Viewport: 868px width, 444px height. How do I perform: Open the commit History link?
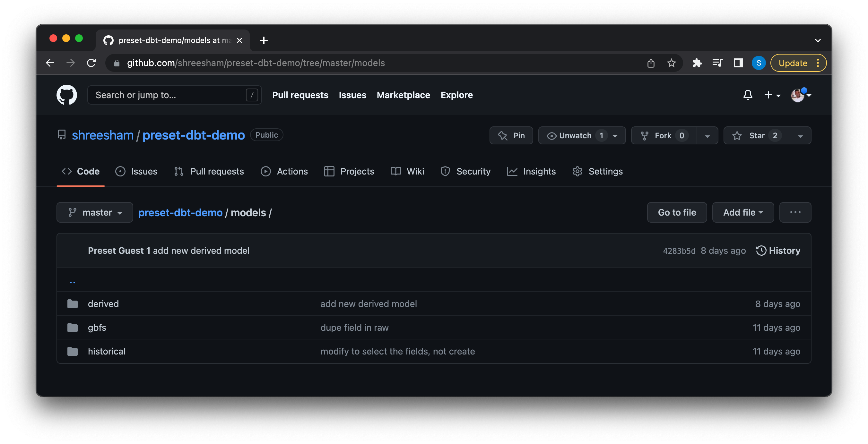point(778,250)
